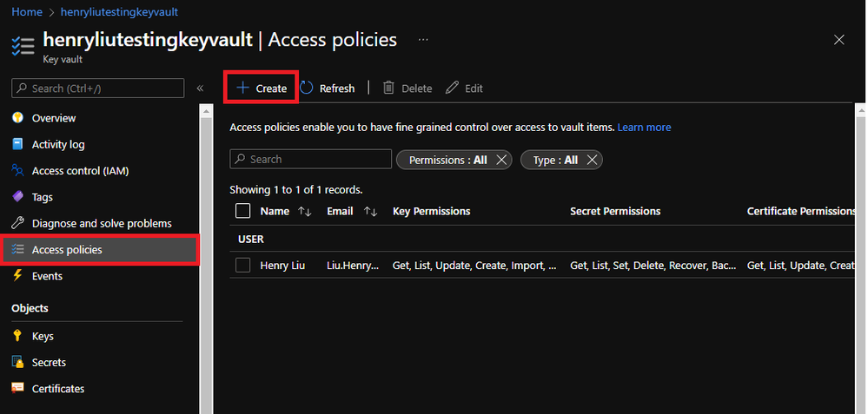Open the Type : All filter
Viewport: 868px width, 414px height.
tap(555, 160)
